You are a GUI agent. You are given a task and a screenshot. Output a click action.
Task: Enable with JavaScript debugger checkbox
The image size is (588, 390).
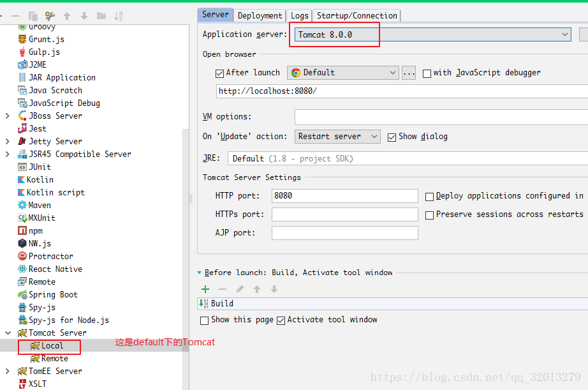(427, 73)
